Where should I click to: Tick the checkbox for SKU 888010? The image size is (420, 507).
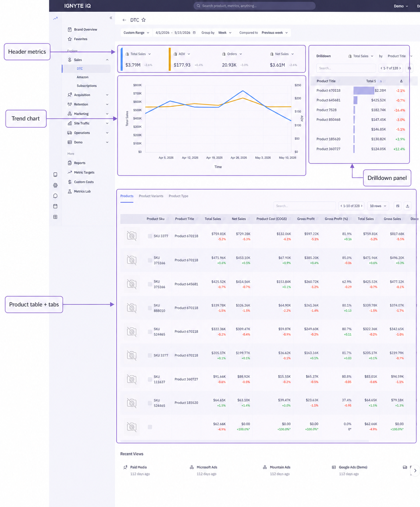pos(150,308)
